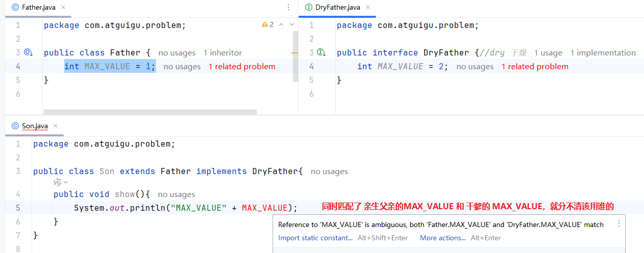Click line number 4 in Father.java gutter
Image resolution: width=644 pixels, height=253 pixels.
18,66
